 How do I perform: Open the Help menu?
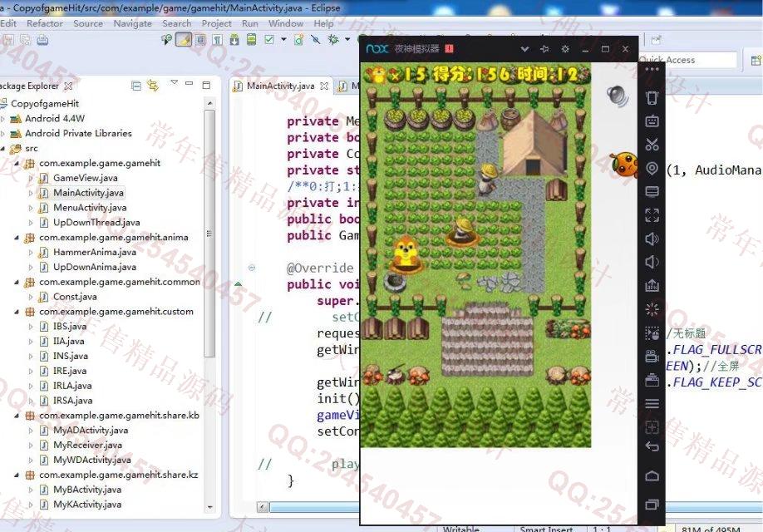coord(323,23)
